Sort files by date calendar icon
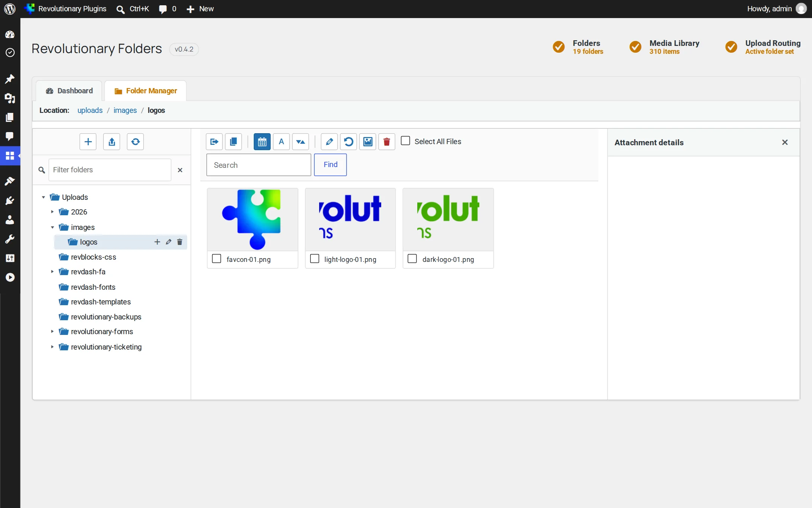The image size is (812, 508). [262, 142]
